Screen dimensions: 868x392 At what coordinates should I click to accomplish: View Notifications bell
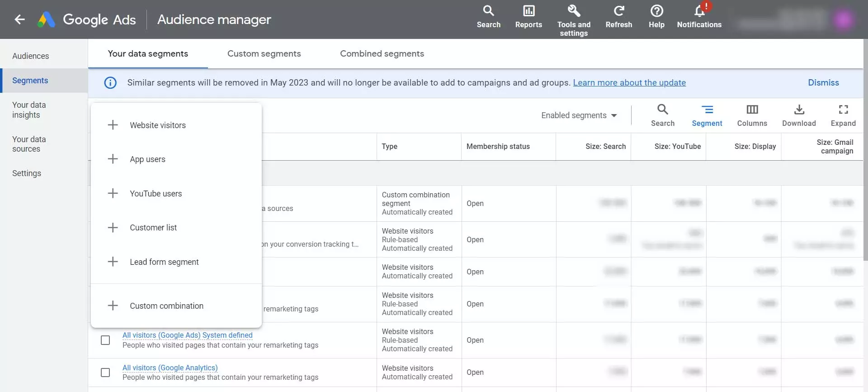pyautogui.click(x=699, y=17)
